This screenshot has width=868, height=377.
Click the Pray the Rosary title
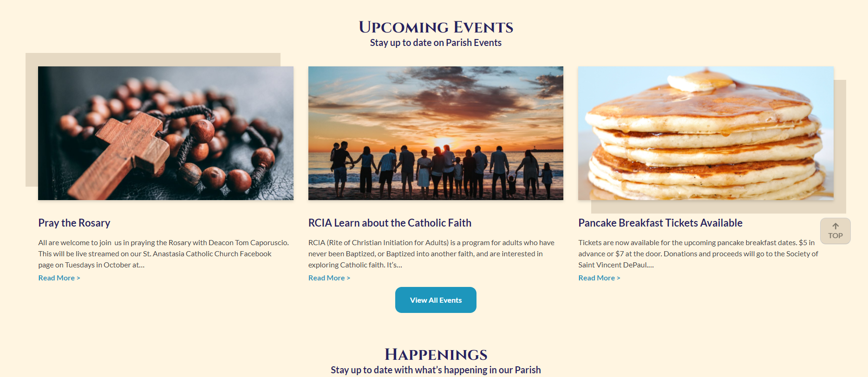tap(74, 223)
